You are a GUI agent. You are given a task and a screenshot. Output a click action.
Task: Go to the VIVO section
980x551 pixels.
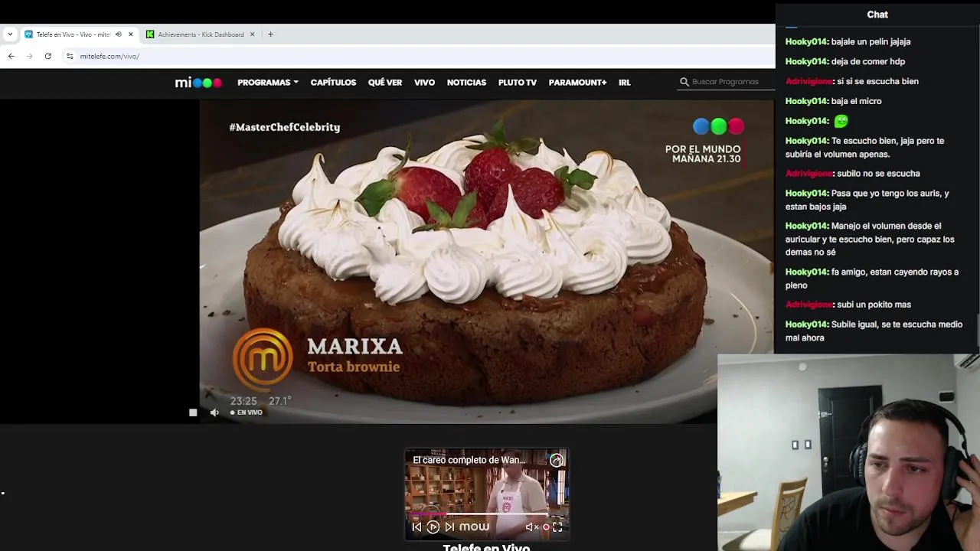pos(424,83)
